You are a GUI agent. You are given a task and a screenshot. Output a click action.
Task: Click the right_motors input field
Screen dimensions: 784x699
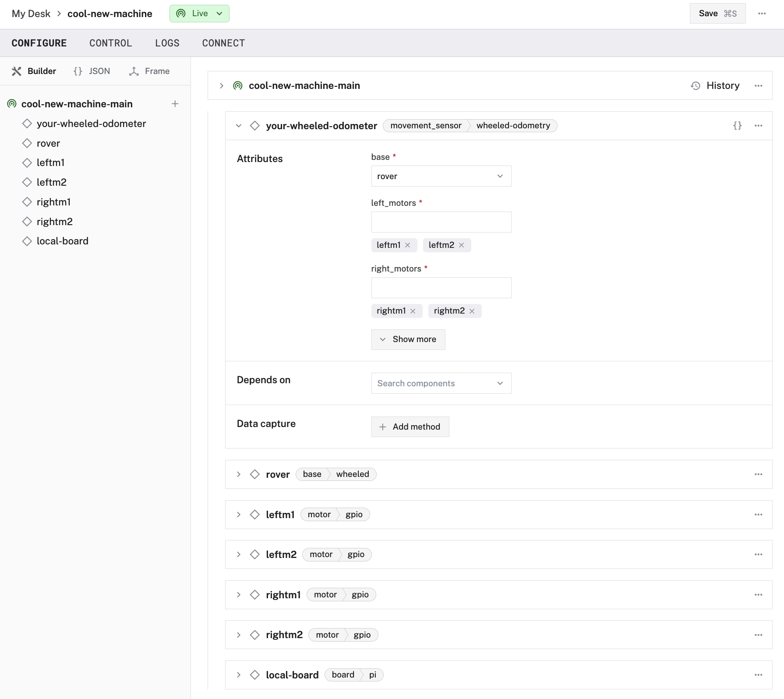click(441, 288)
